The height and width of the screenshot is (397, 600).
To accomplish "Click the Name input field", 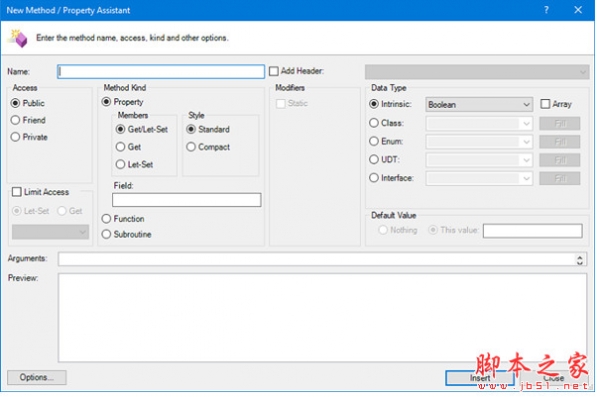I will (x=161, y=72).
